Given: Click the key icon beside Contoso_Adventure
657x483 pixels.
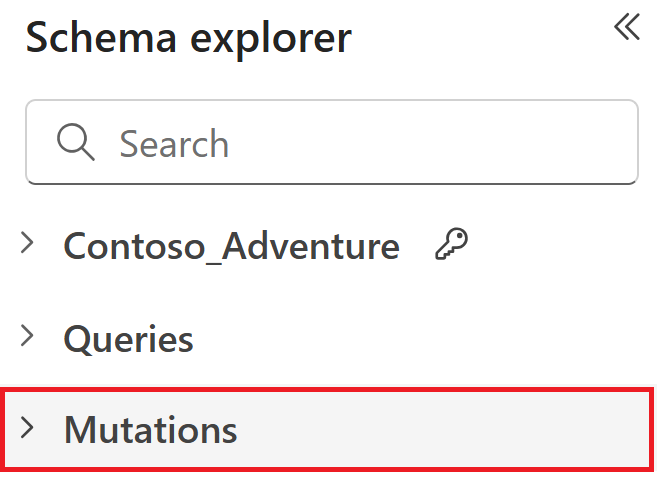Looking at the screenshot, I should tap(451, 244).
